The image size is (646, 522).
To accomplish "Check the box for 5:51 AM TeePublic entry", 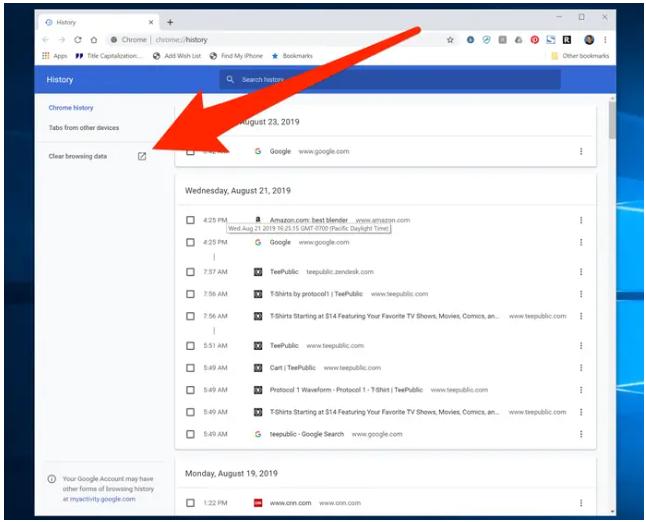I will [x=190, y=346].
